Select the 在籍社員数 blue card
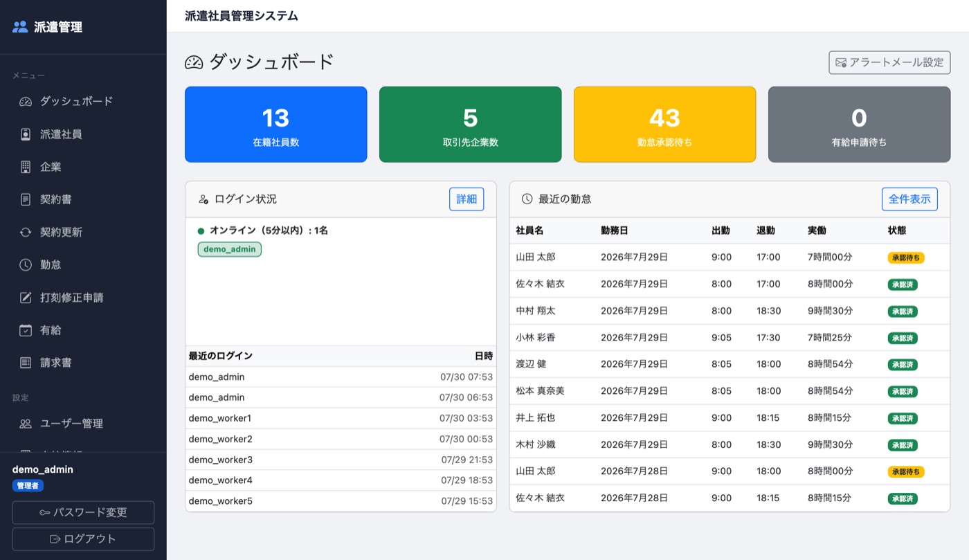 (x=275, y=125)
